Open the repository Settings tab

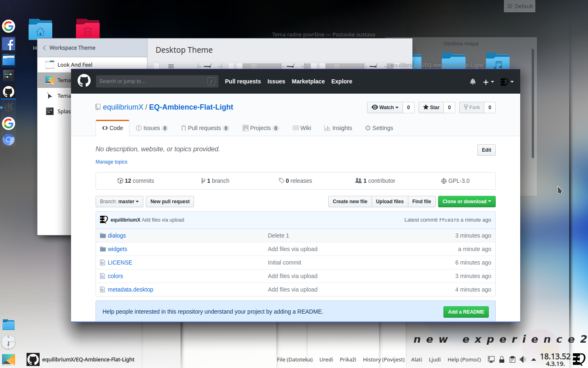point(379,128)
